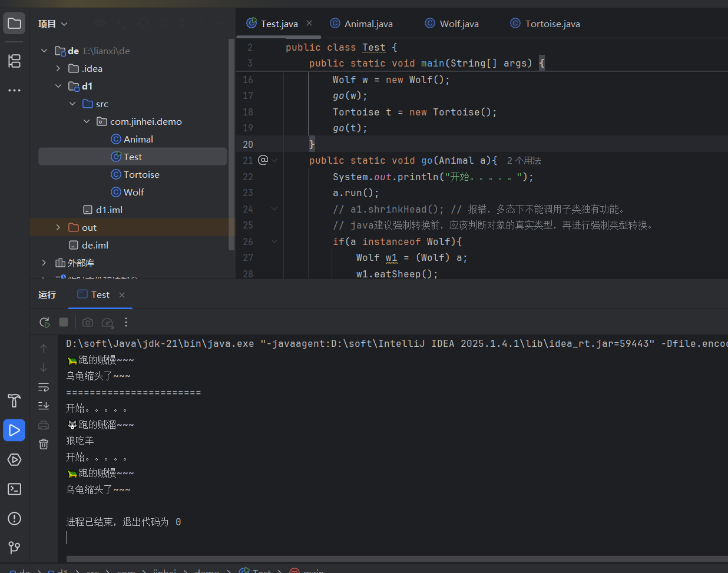The width and height of the screenshot is (728, 573).
Task: Toggle scroll to end of console
Action: tap(44, 406)
